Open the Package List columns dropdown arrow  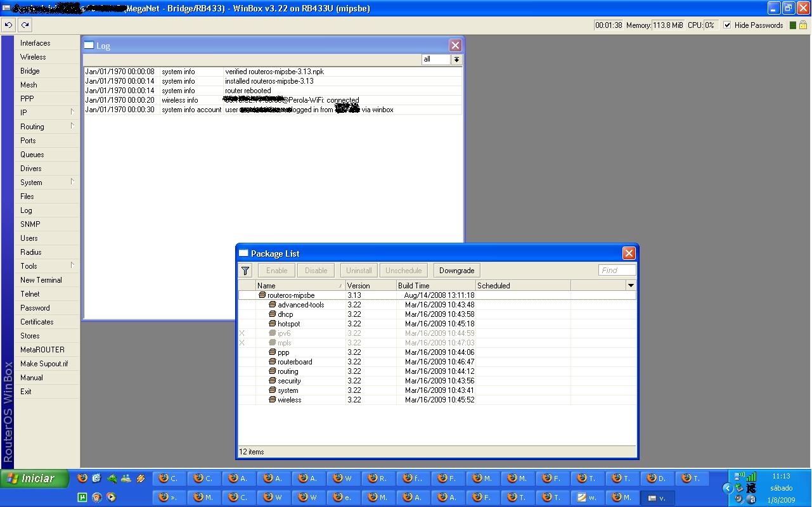(x=631, y=286)
